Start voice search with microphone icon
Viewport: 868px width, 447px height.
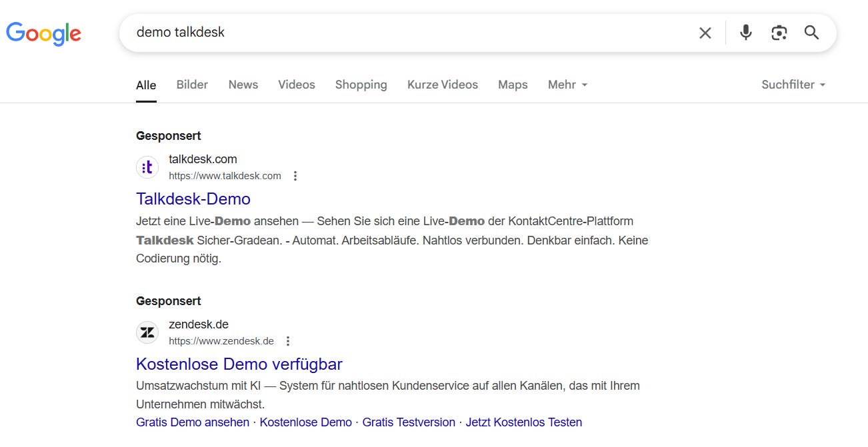tap(746, 33)
